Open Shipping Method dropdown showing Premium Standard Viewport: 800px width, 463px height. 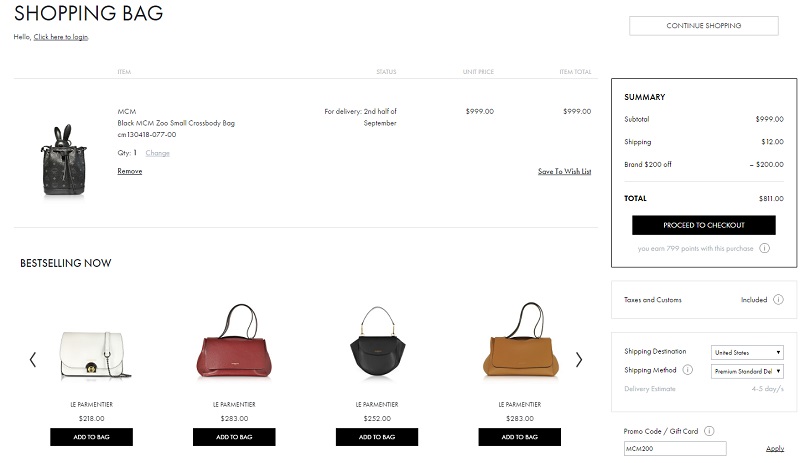(746, 370)
